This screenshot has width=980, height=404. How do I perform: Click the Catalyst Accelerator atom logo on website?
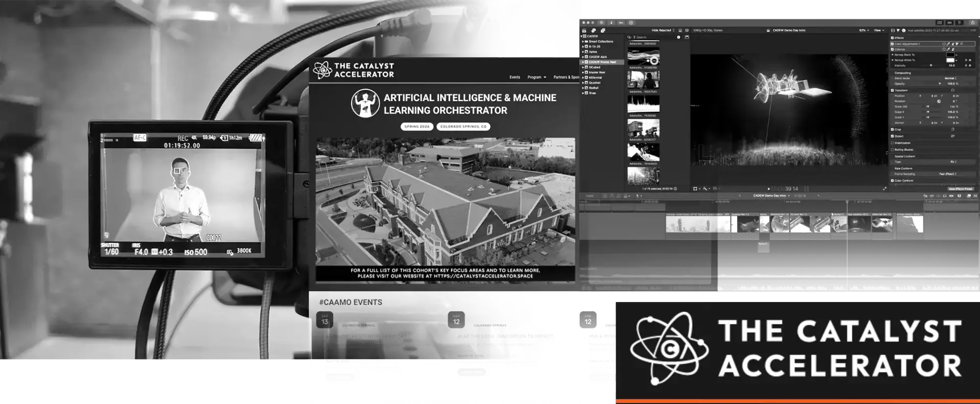click(x=323, y=70)
